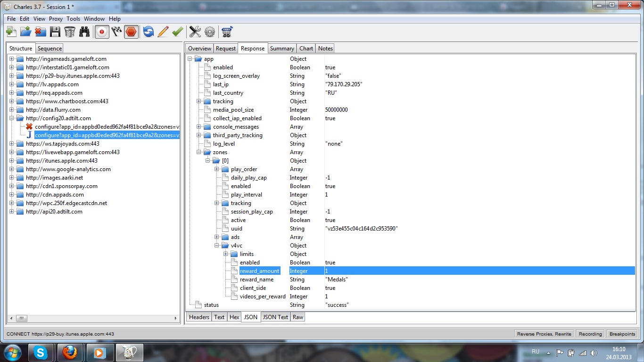Open a saved session via the folder icon
The image size is (644, 362).
pos(25,32)
